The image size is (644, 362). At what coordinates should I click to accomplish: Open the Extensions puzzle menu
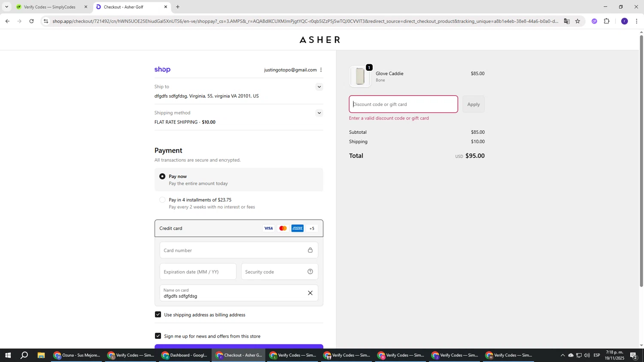click(607, 21)
